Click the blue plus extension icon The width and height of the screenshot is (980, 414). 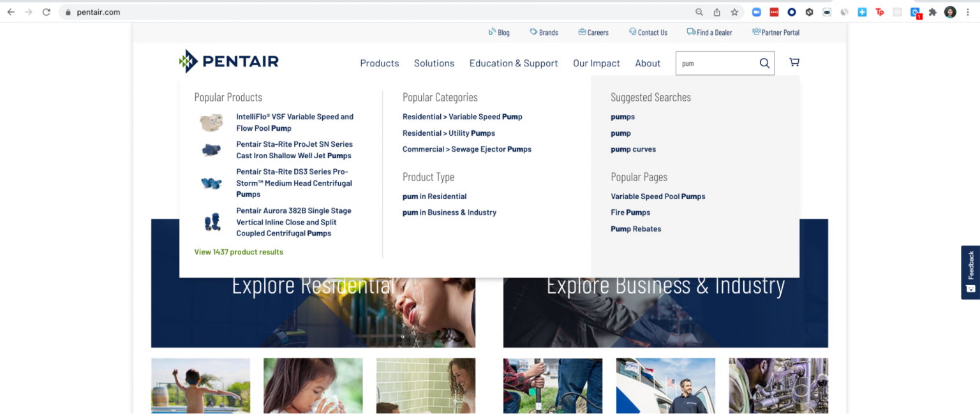[x=862, y=12]
